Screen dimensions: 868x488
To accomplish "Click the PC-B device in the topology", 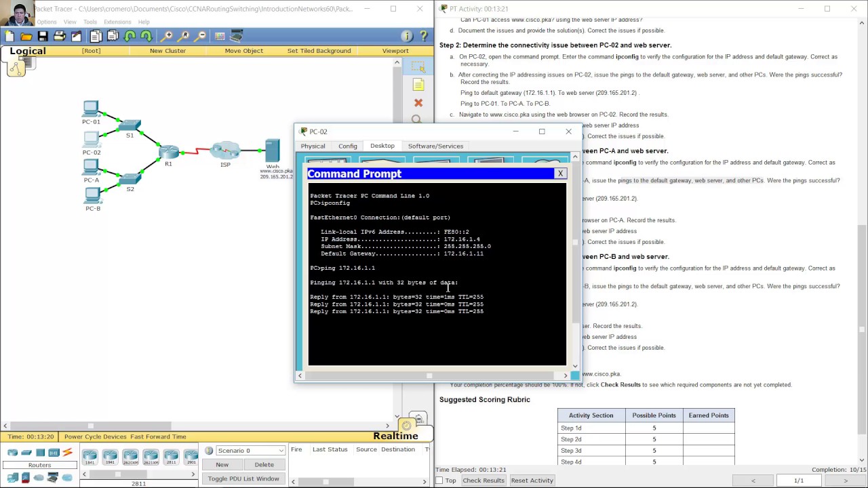I will (x=92, y=196).
